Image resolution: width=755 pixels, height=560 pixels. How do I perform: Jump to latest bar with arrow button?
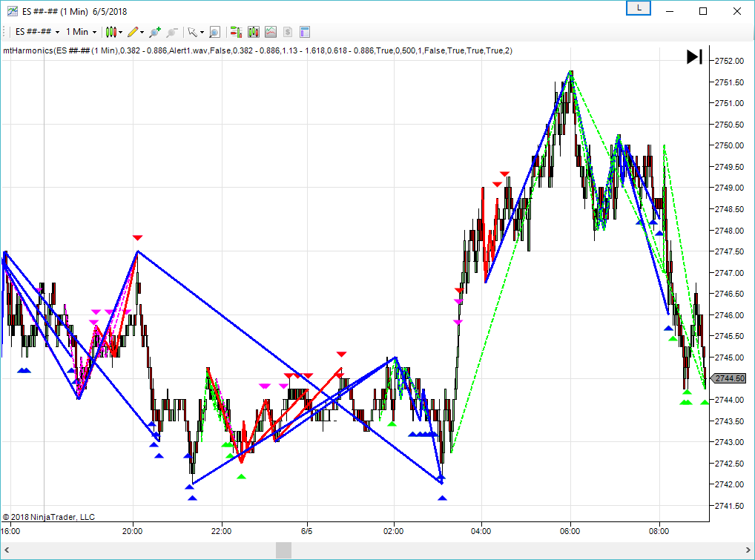[694, 56]
